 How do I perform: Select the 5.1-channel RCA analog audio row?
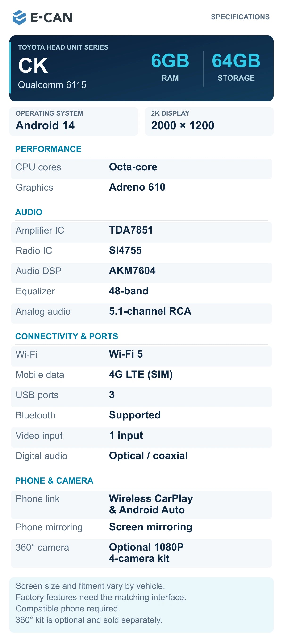point(141,313)
